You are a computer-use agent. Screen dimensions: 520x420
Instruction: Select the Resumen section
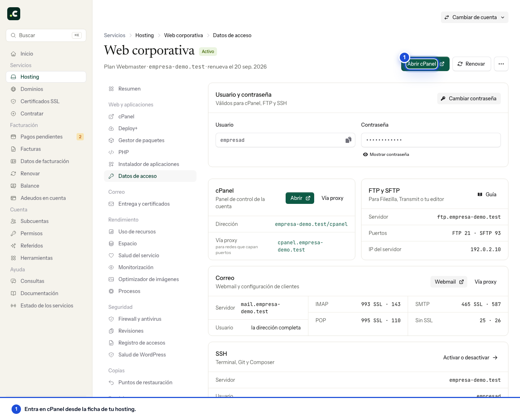pos(150,89)
